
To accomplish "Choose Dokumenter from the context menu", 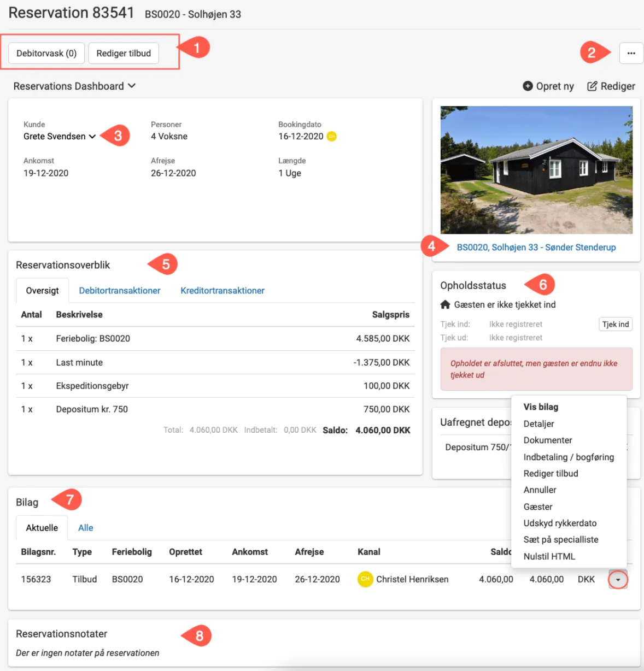I will click(548, 440).
